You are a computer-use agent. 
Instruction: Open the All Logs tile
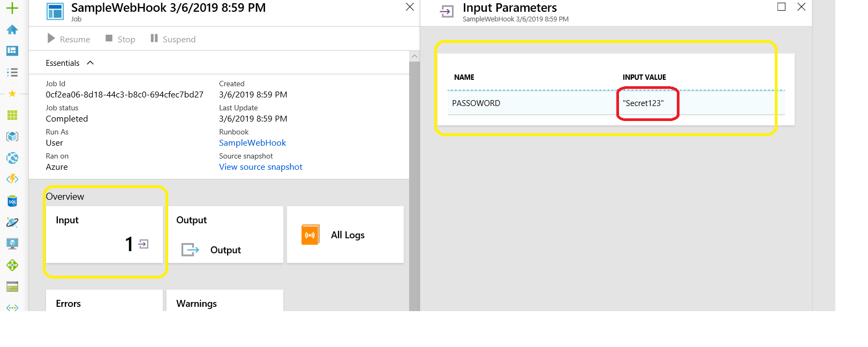(345, 235)
